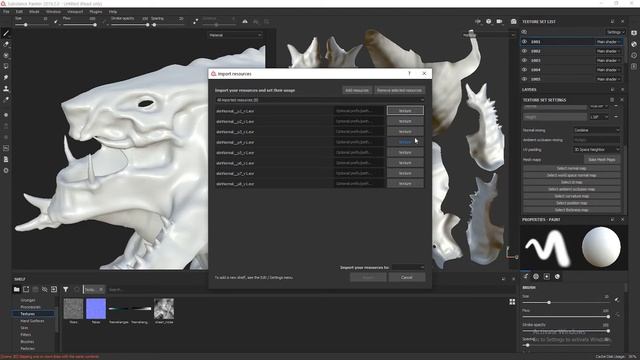Image resolution: width=640 pixels, height=360 pixels.
Task: Open the Height channel format dropdown
Action: (599, 117)
